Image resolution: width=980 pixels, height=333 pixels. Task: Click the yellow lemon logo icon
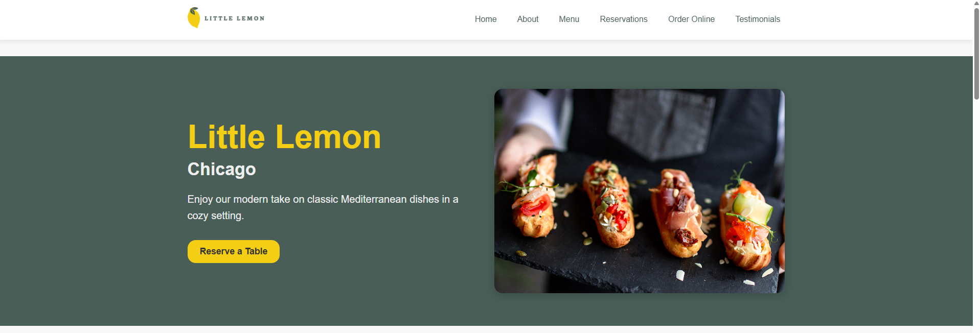click(194, 18)
